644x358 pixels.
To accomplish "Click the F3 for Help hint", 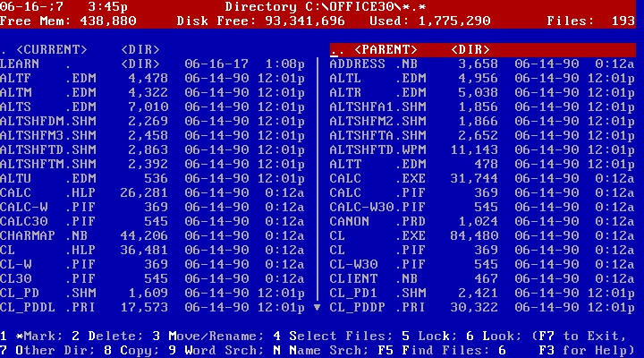I will click(x=587, y=351).
